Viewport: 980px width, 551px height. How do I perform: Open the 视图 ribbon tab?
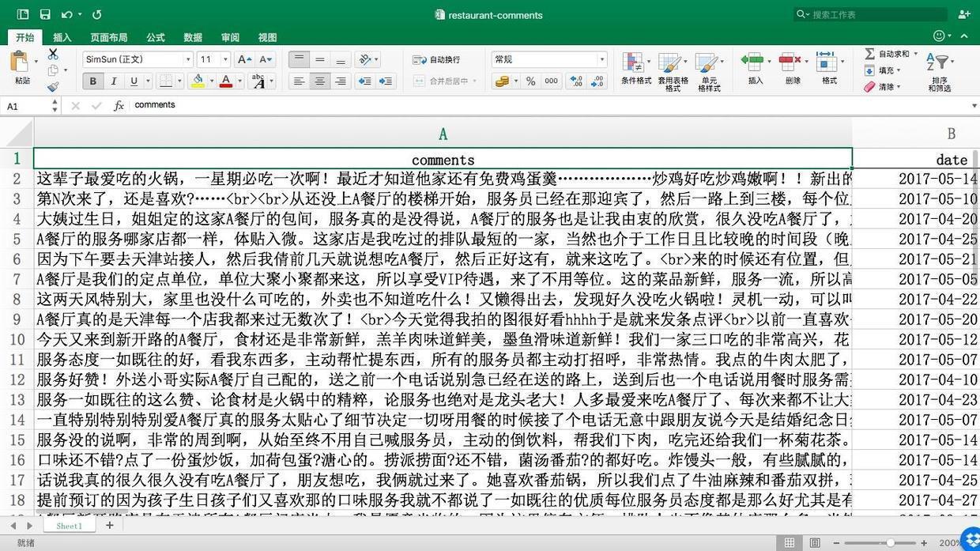coord(266,37)
